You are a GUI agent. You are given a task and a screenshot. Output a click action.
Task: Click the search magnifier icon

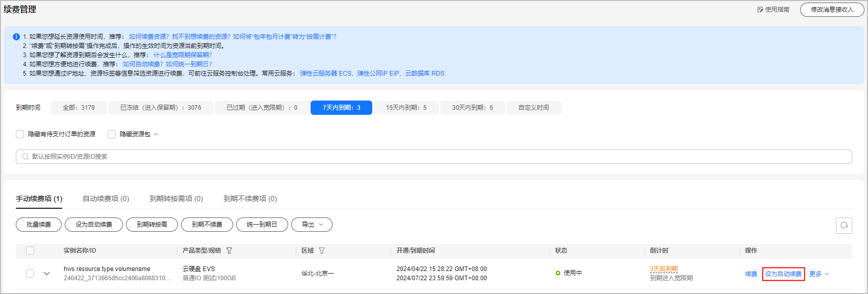(25, 157)
